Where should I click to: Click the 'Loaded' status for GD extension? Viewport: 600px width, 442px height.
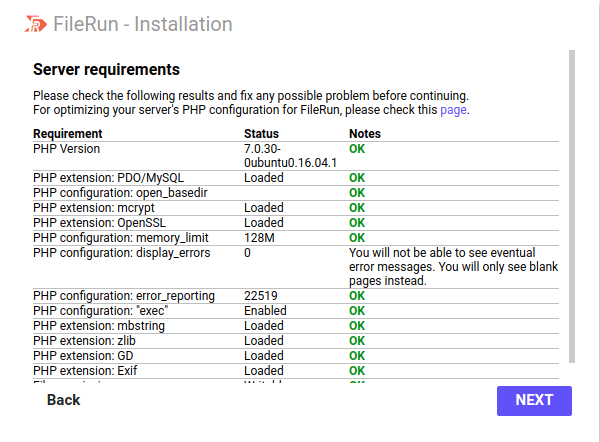click(x=264, y=356)
